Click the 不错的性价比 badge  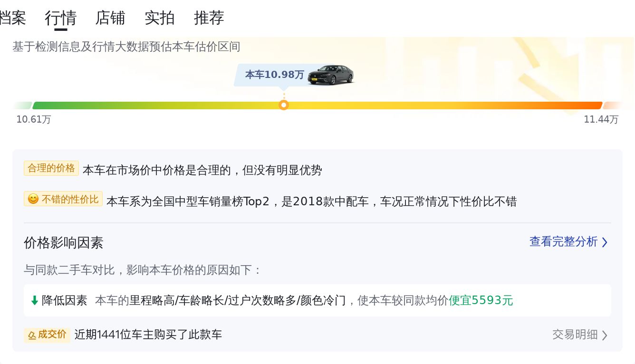(63, 199)
